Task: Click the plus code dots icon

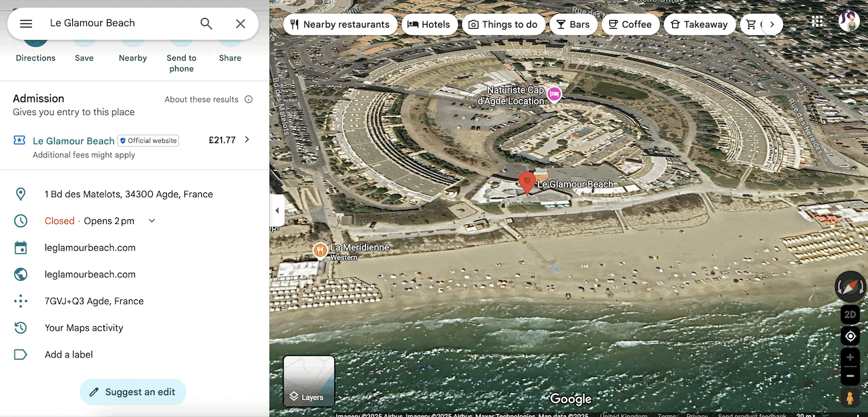Action: point(21,301)
